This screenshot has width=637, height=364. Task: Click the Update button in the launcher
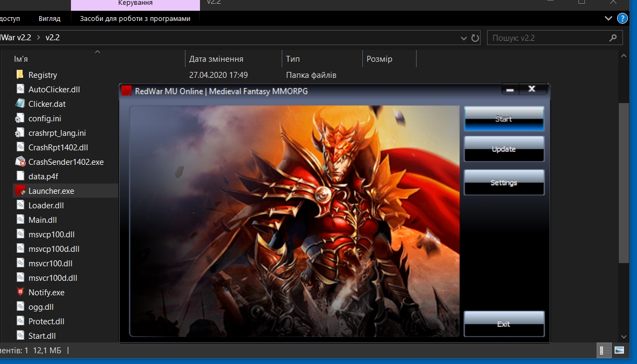[x=504, y=149]
